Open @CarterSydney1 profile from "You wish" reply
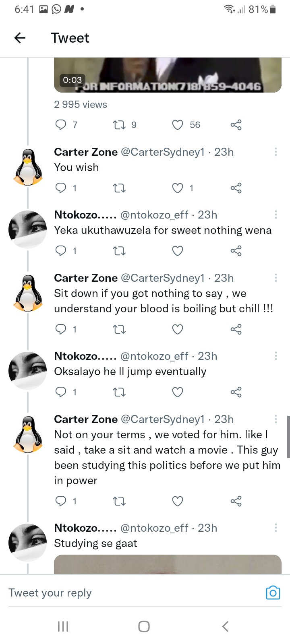Viewport: 290px width, 644px height. coord(163,152)
